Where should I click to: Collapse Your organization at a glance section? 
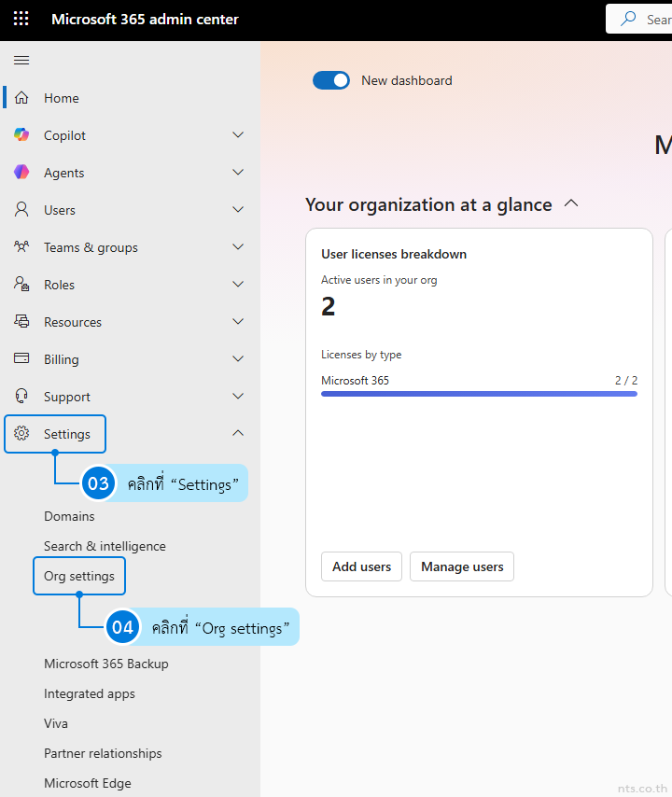[571, 203]
